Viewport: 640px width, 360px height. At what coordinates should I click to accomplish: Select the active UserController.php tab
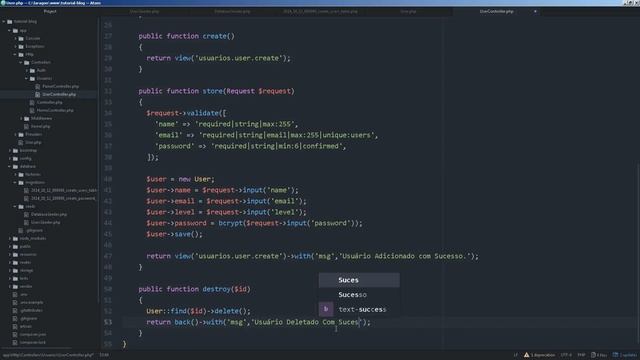click(x=496, y=11)
